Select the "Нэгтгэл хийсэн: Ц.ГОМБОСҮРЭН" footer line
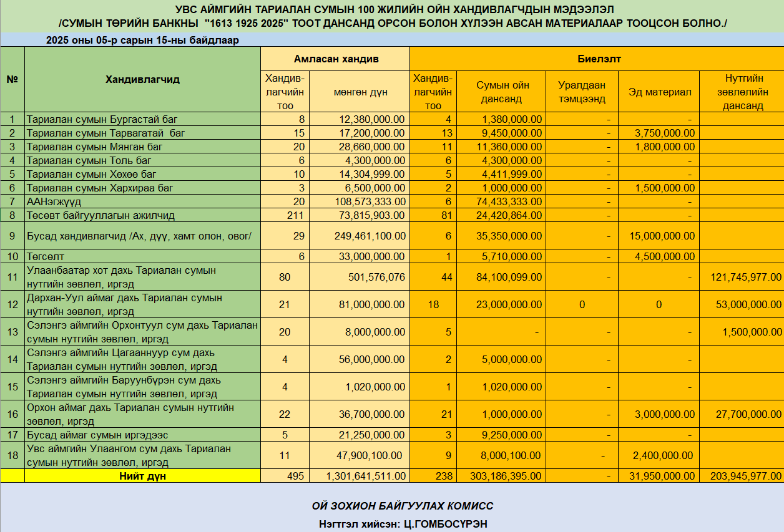Viewport: 784px width, 532px height. click(403, 523)
